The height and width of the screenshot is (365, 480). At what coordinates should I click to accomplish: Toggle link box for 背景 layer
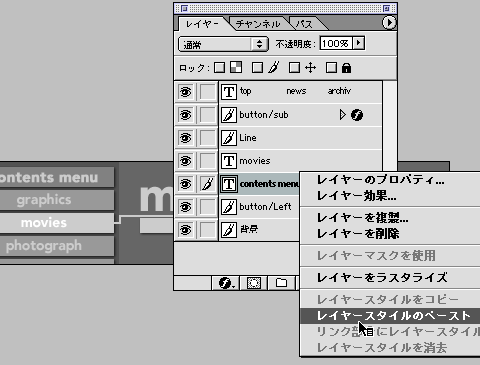point(207,230)
